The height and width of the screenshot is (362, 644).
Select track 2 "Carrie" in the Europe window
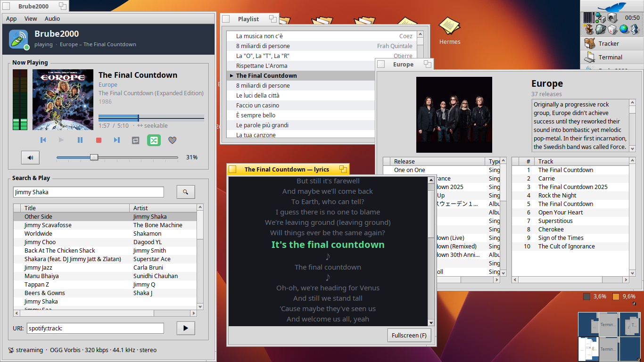point(570,179)
